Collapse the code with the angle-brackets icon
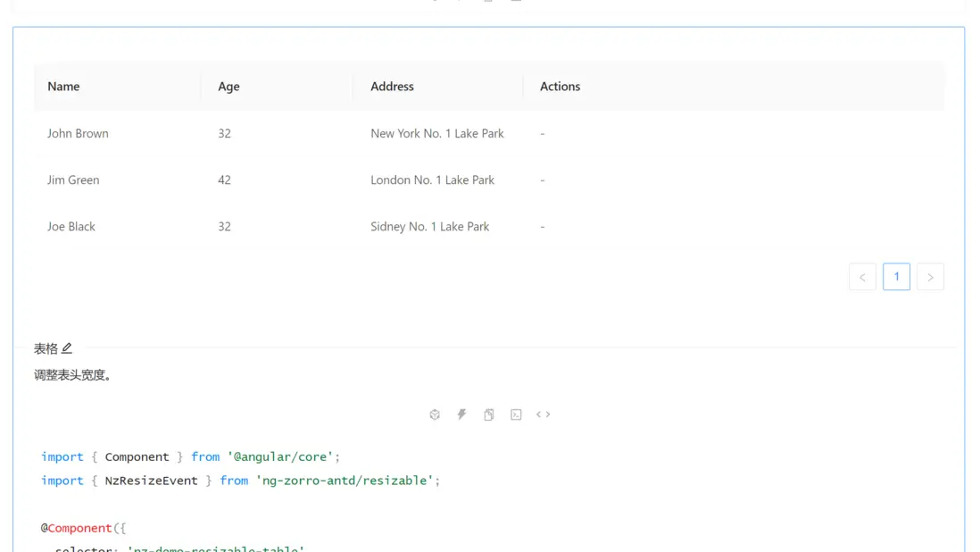 [x=543, y=414]
